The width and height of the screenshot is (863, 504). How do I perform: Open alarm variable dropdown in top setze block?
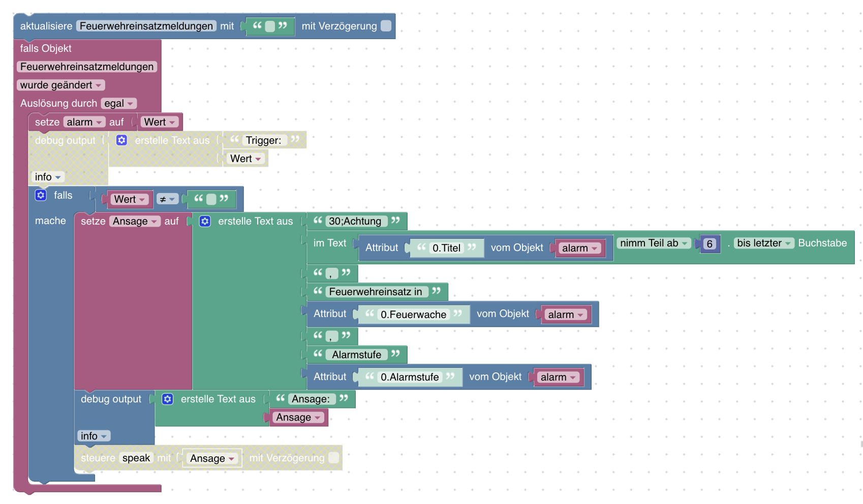[x=84, y=122]
